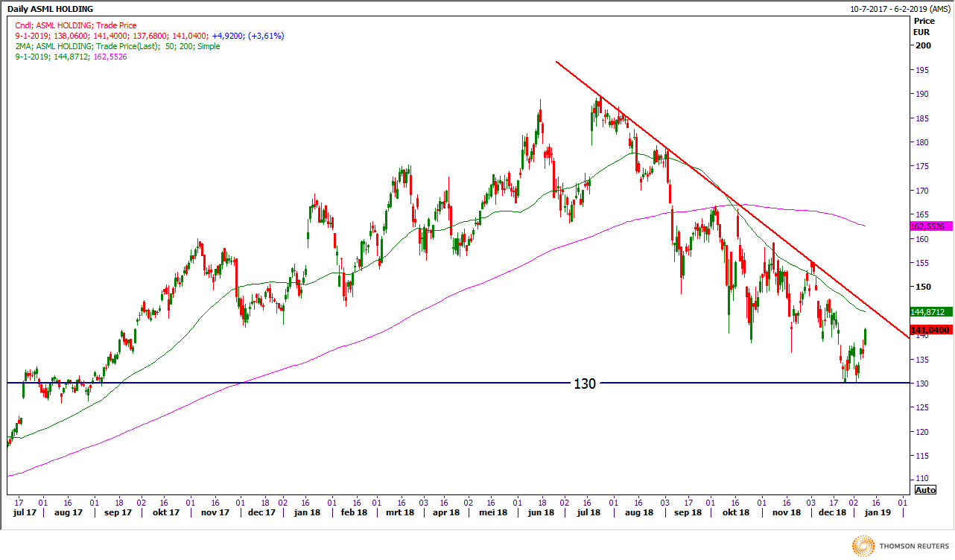Click the green 144,8712 price tag
955x560 pixels.
931,311
